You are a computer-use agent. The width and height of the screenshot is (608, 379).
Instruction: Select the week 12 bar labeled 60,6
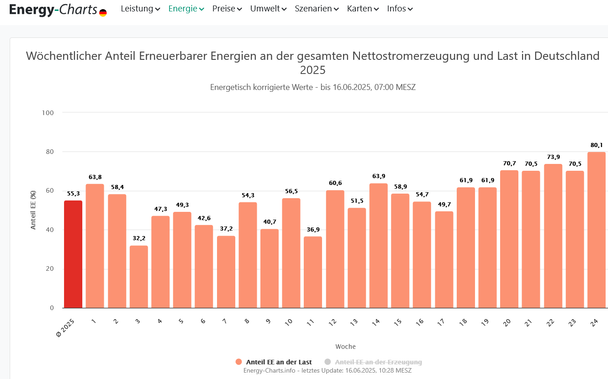335,249
